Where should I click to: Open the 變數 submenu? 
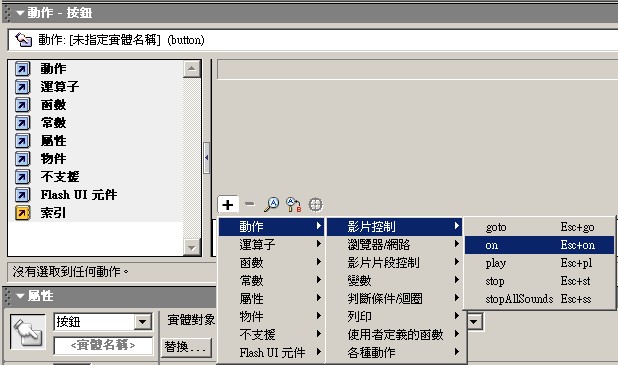point(395,281)
